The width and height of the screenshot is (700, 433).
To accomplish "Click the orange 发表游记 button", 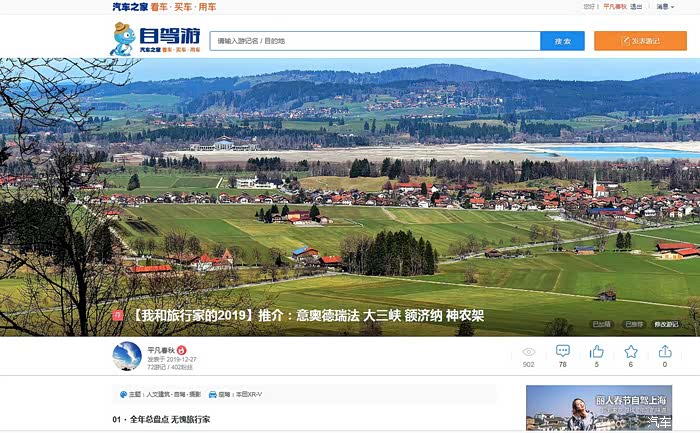I will coord(640,41).
